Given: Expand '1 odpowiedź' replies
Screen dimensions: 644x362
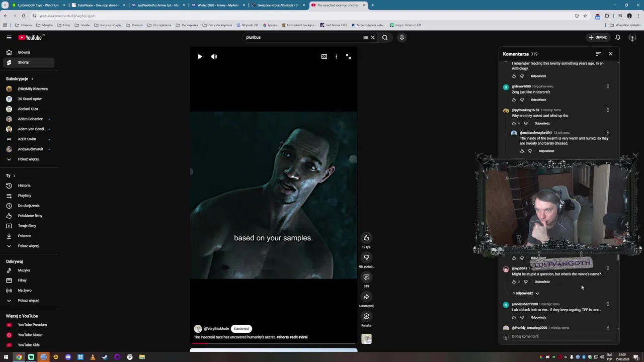Looking at the screenshot, I should click(x=526, y=293).
